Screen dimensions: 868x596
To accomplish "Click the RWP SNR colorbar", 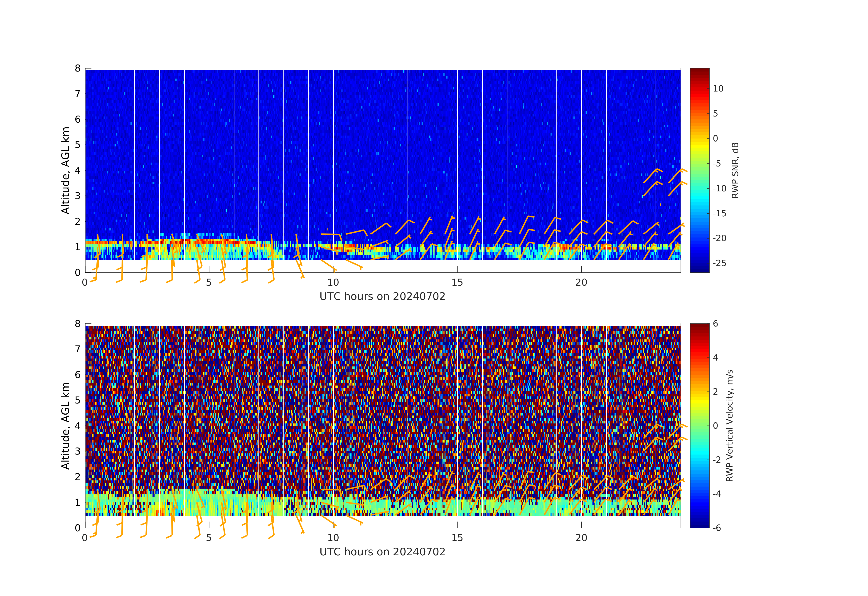I will click(x=699, y=170).
